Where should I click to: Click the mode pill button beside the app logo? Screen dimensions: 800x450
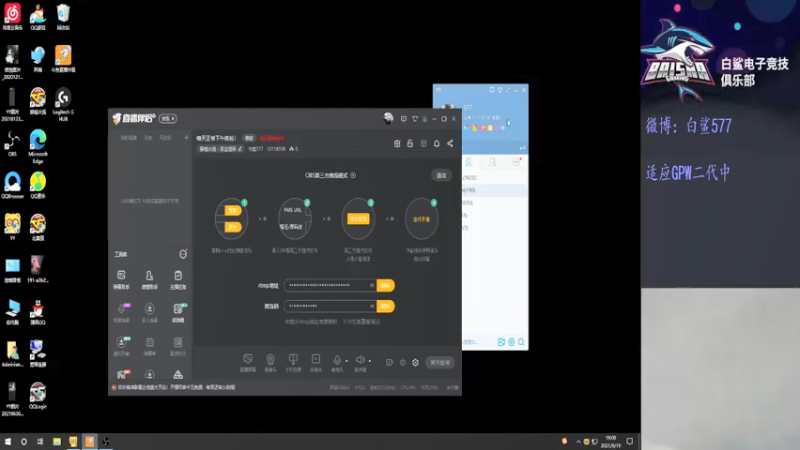point(168,118)
